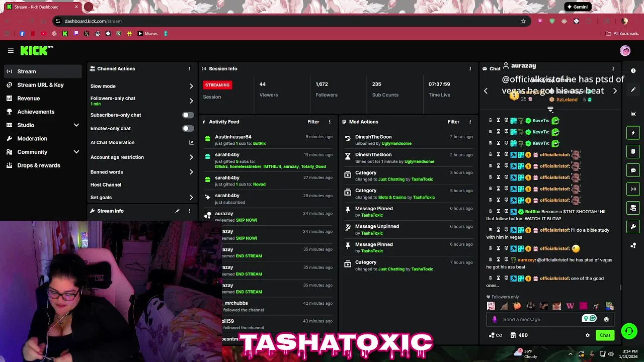The height and width of the screenshot is (362, 644).
Task: Expand Account age restriction settings
Action: (x=191, y=157)
